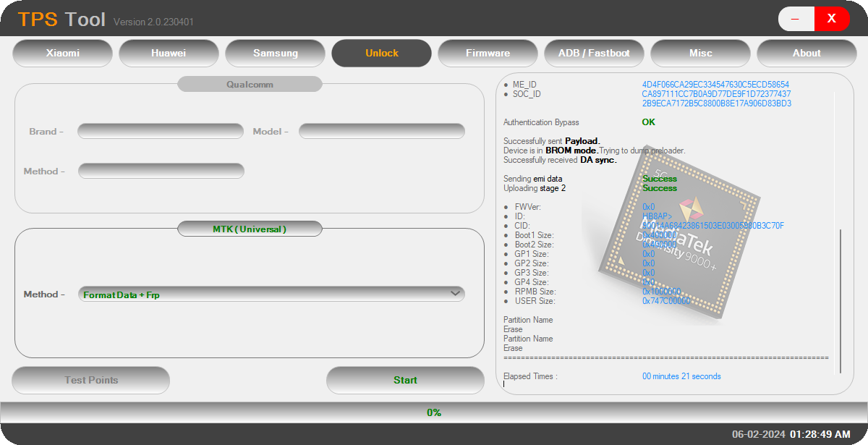Open the Qualcomm Brand combo box
868x445 pixels.
161,131
